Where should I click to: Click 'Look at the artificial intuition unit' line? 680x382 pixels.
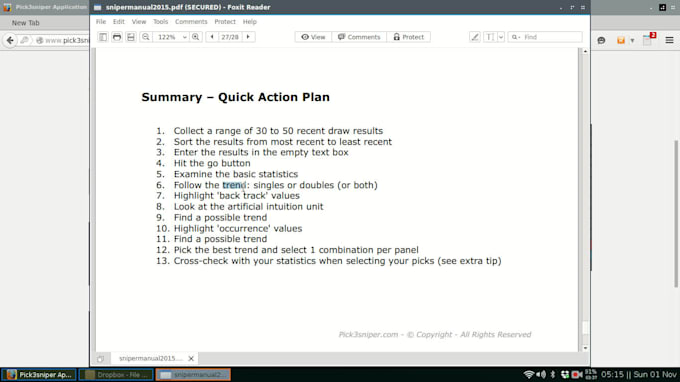point(248,207)
